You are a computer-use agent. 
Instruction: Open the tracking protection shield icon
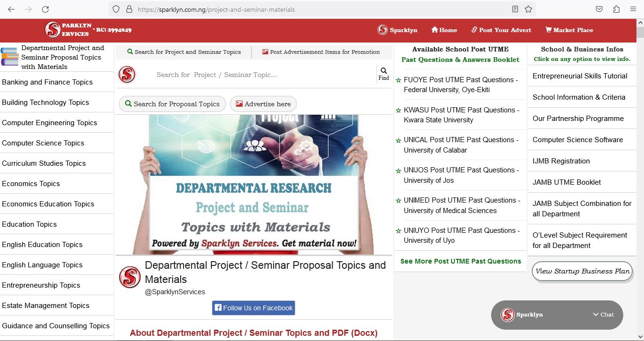click(116, 9)
